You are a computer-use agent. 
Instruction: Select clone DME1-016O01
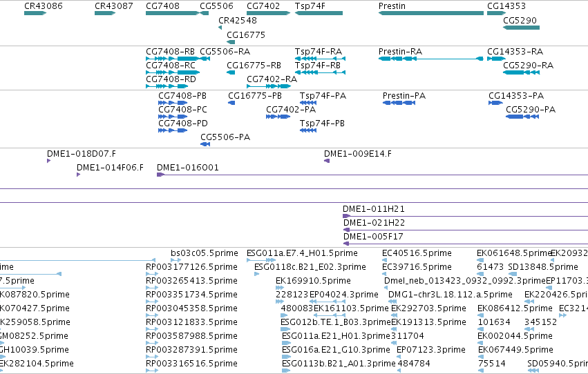click(x=372, y=175)
